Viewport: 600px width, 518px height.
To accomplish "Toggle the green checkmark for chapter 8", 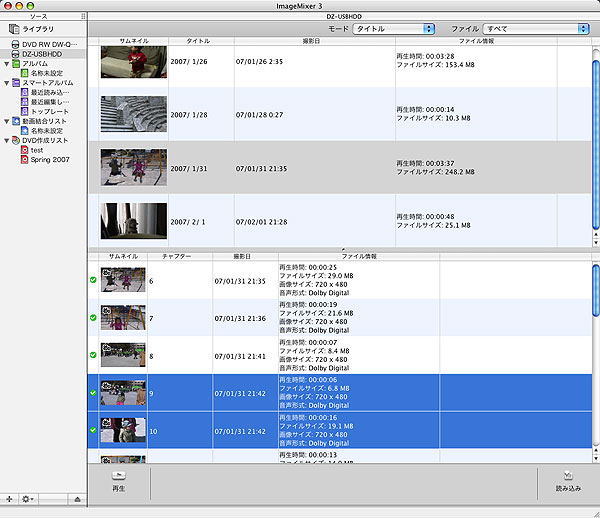I will click(93, 354).
